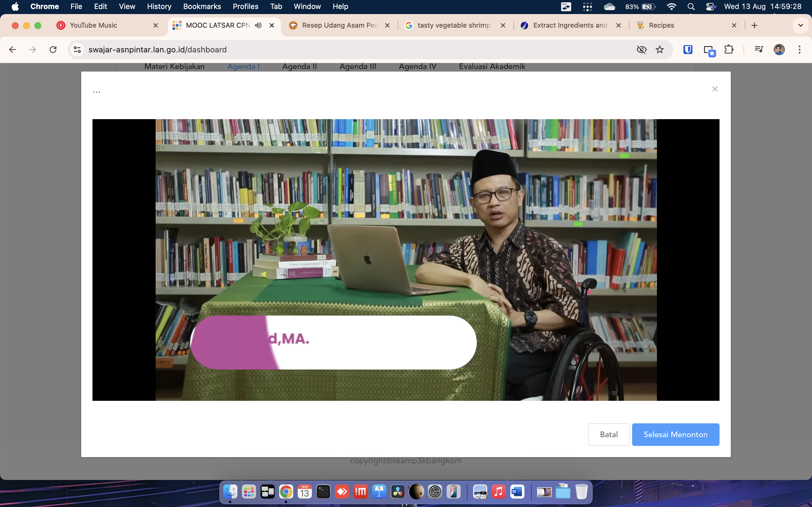The image size is (812, 507).
Task: Toggle the eye-slash tracking protection icon
Action: pos(641,50)
